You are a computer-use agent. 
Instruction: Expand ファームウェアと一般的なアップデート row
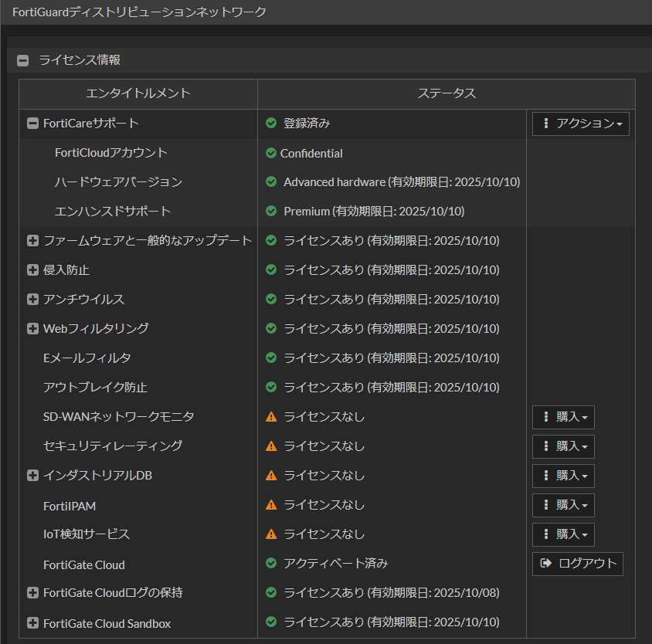point(32,240)
